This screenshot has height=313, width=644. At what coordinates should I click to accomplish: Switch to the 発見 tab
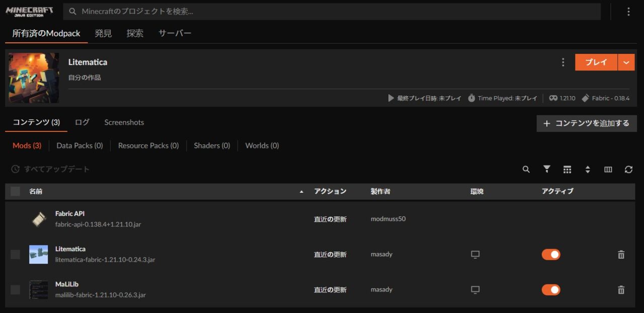click(x=103, y=34)
